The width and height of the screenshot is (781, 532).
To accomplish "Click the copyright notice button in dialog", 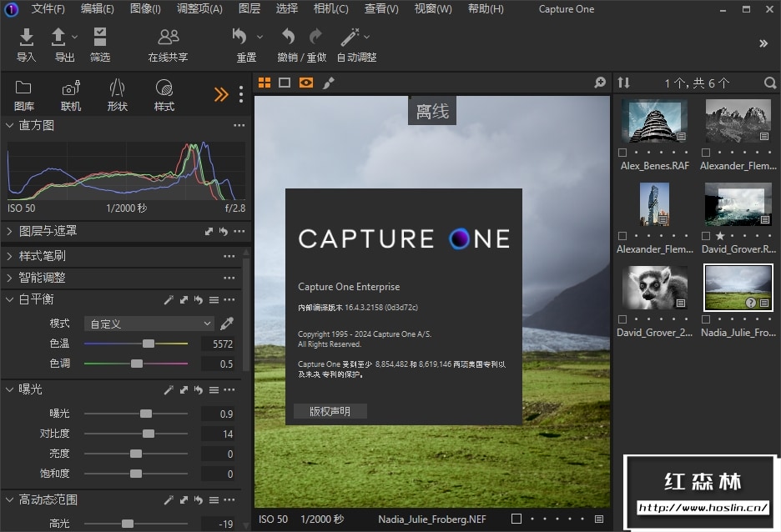I will coord(330,411).
